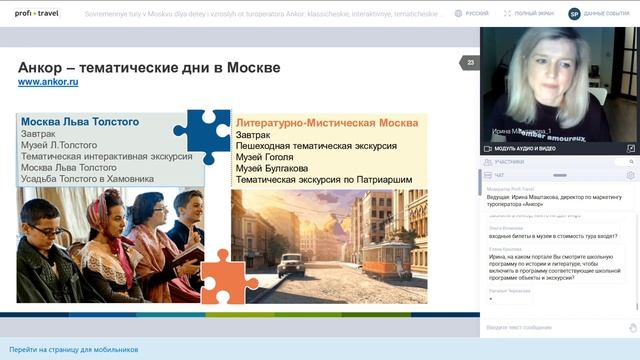Screen dimensions: 640x360
Task: Click the profi travel logo
Action: [37, 13]
